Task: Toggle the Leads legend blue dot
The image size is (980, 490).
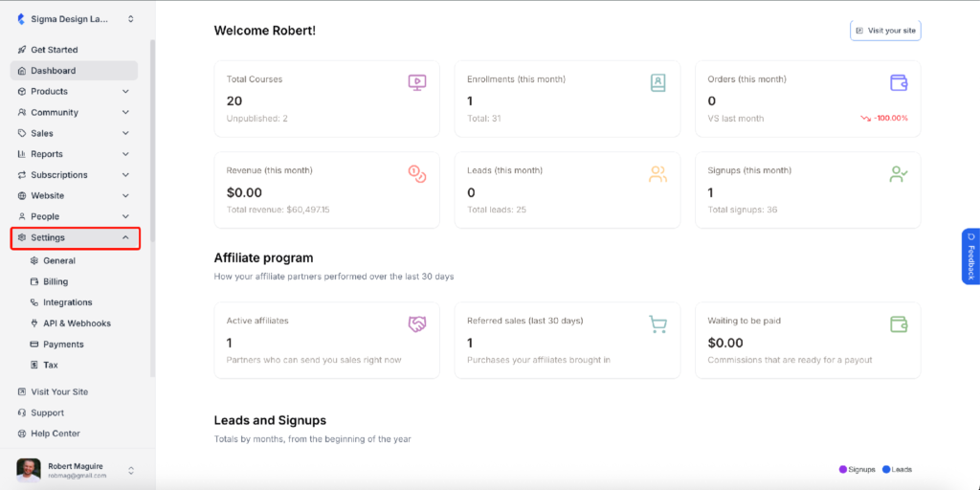Action: [x=885, y=469]
